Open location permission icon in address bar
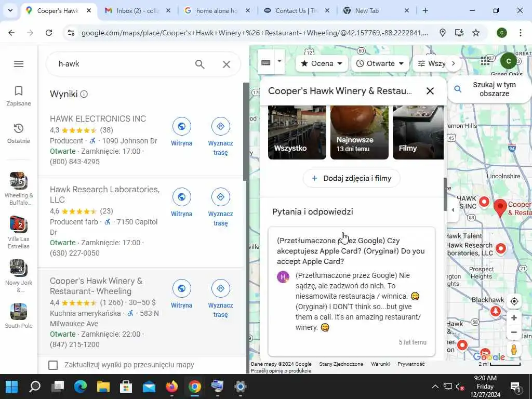532x399 pixels. (443, 33)
